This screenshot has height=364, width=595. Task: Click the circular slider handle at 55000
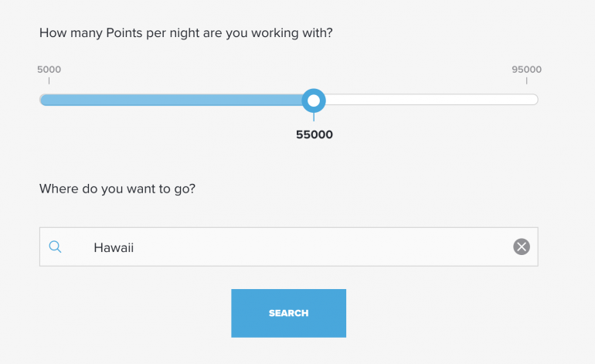click(313, 100)
